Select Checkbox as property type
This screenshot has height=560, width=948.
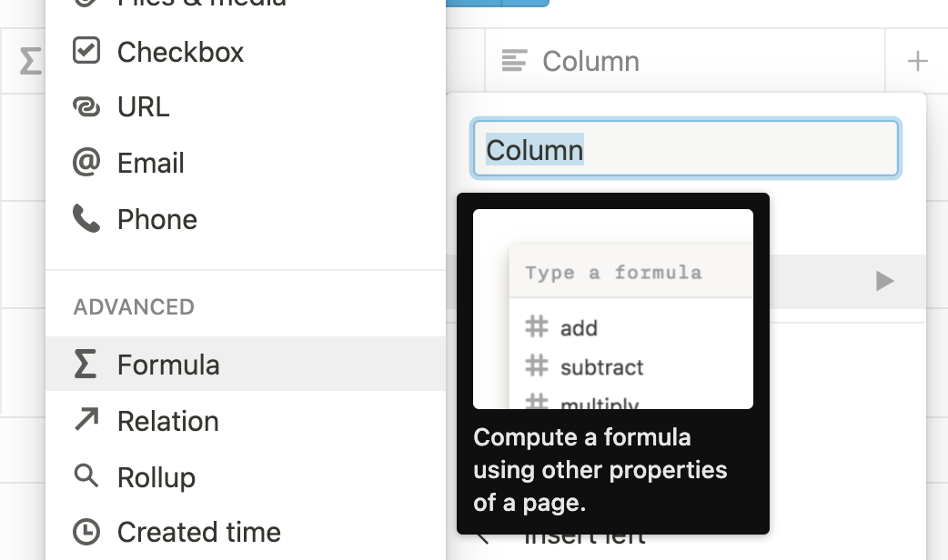[180, 52]
